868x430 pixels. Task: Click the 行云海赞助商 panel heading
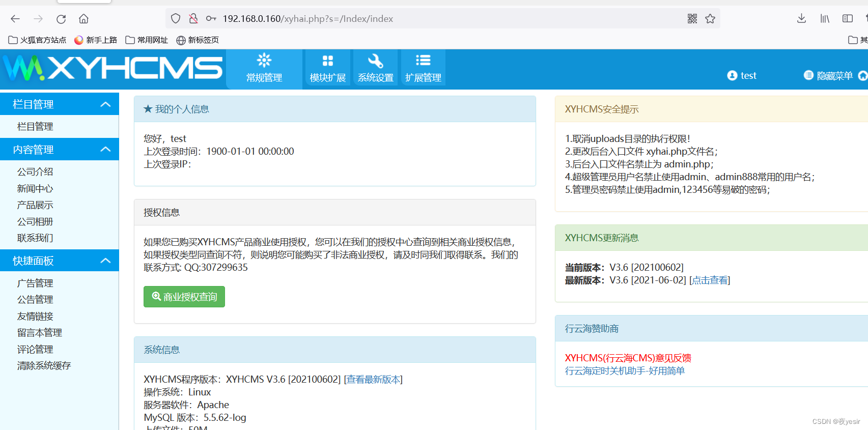coord(712,329)
